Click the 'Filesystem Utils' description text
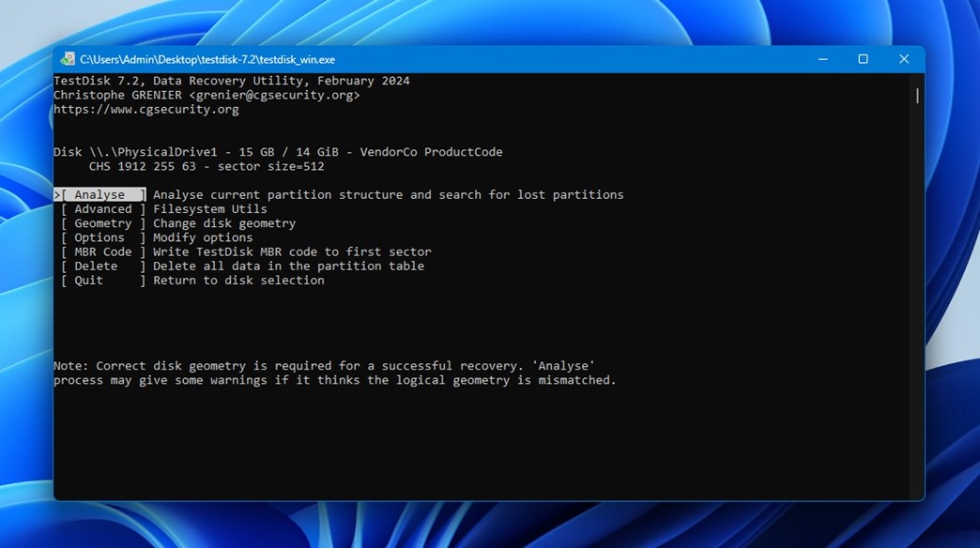The height and width of the screenshot is (548, 980). pos(210,209)
